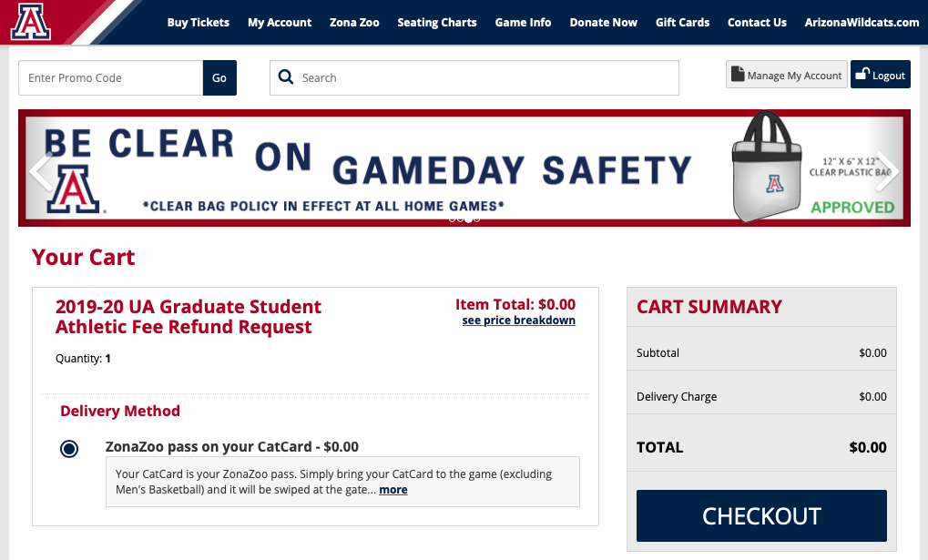Click the Enter Promo Code field
The image size is (928, 560).
click(x=110, y=78)
